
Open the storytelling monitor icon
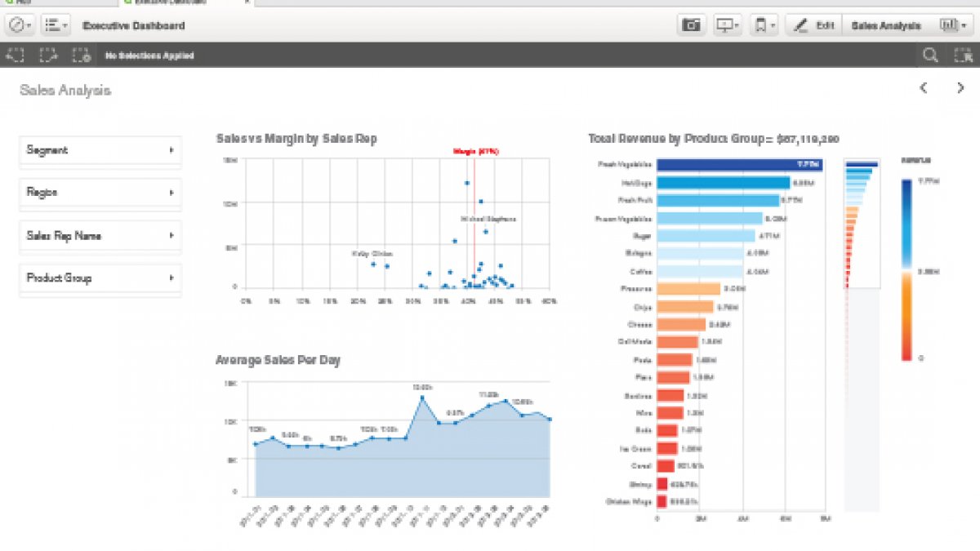727,25
